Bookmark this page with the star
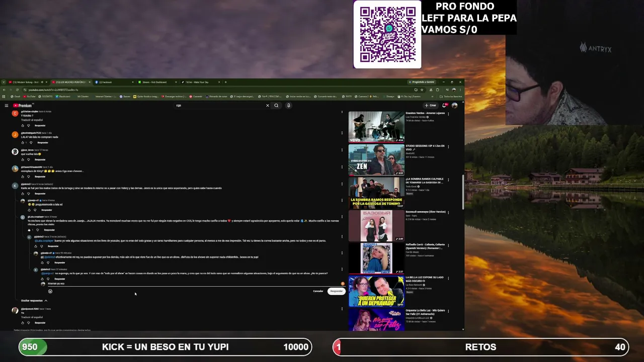This screenshot has width=644, height=362. 422,89
